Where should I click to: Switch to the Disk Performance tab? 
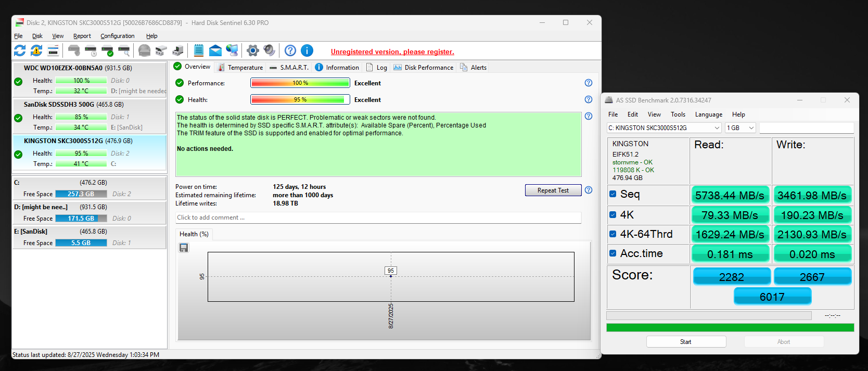coord(424,67)
